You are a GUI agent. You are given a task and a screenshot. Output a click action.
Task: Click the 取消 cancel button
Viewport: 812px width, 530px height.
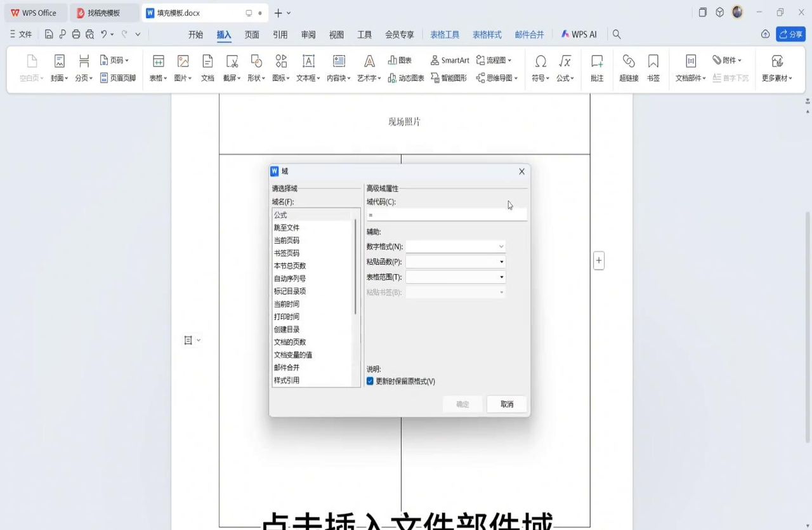(x=506, y=404)
